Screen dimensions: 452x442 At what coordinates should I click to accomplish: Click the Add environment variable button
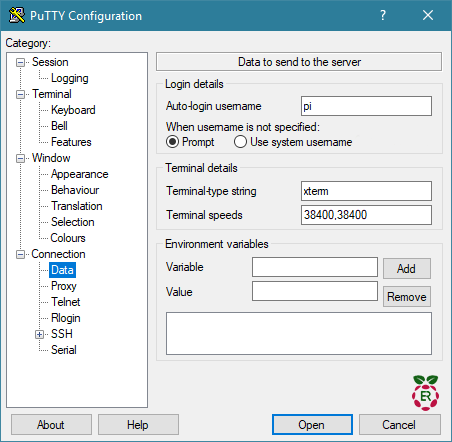[407, 268]
